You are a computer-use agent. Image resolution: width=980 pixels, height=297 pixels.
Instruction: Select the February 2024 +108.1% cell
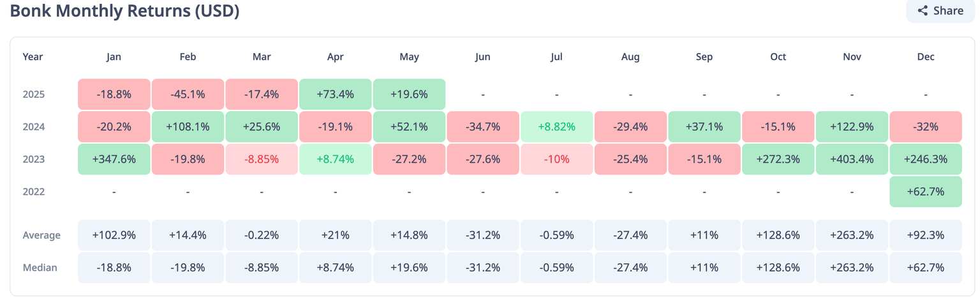[x=188, y=126]
